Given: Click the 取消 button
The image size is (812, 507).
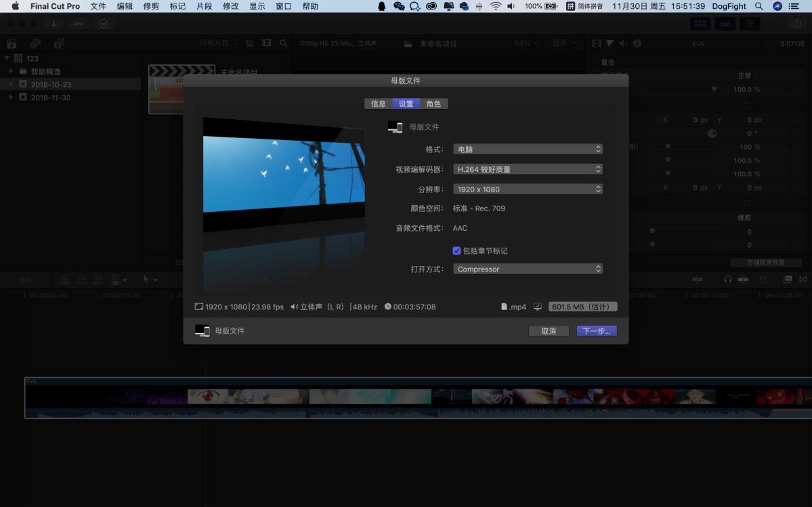Looking at the screenshot, I should [548, 331].
